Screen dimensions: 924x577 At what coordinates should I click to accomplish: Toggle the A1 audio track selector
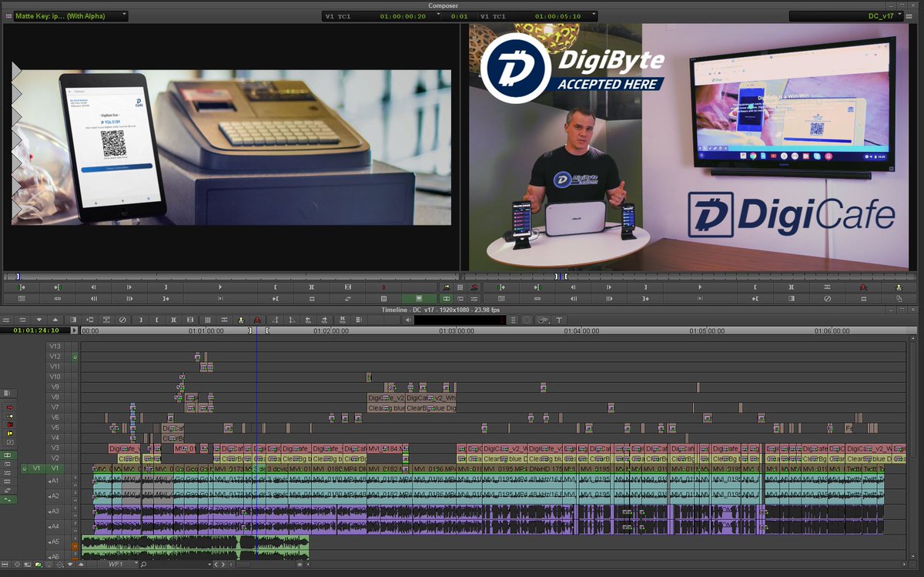(x=53, y=482)
